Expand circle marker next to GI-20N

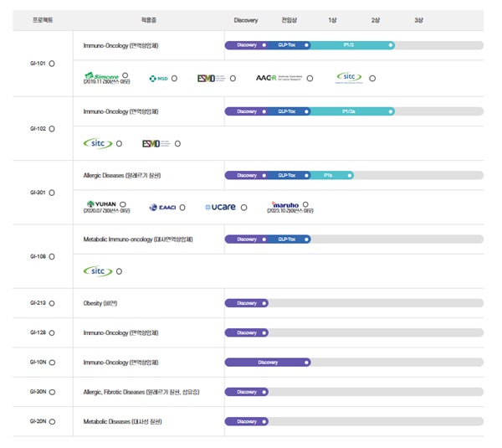pos(52,421)
